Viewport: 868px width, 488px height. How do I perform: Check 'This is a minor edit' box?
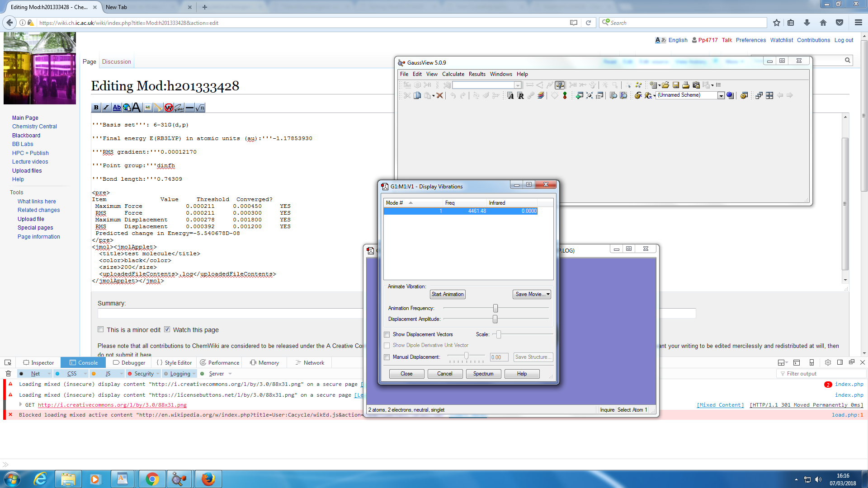[101, 329]
